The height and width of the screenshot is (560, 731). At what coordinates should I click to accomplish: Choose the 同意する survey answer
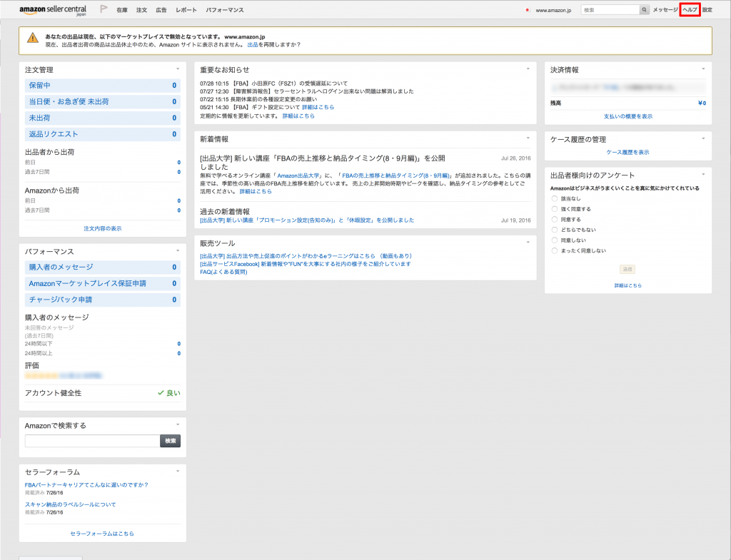click(554, 220)
